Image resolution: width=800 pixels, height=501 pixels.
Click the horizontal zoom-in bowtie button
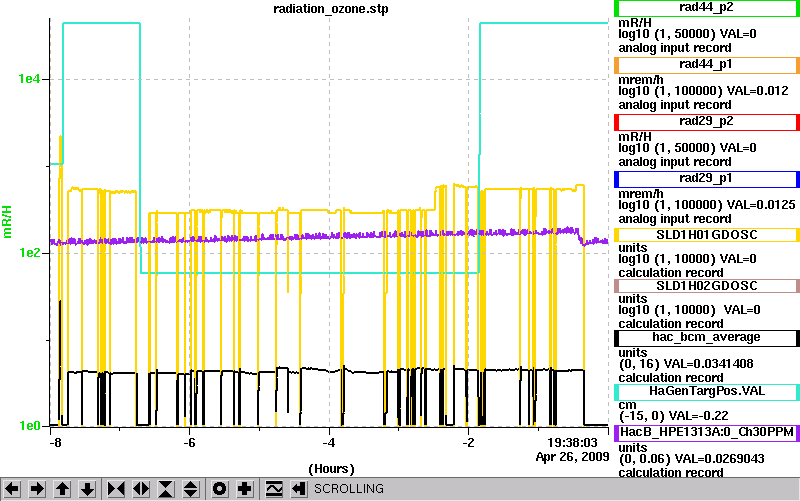click(x=116, y=489)
